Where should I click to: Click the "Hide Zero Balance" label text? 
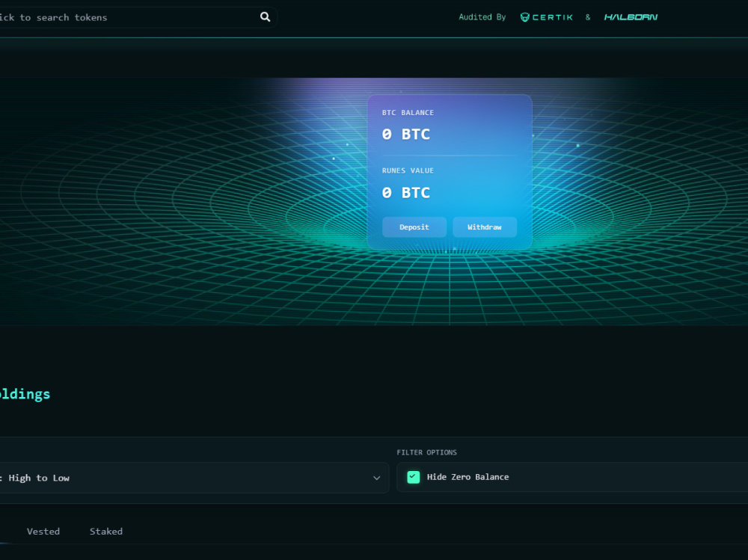coord(468,477)
